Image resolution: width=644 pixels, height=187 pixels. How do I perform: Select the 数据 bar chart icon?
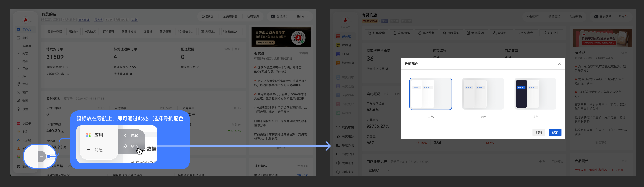point(18,101)
